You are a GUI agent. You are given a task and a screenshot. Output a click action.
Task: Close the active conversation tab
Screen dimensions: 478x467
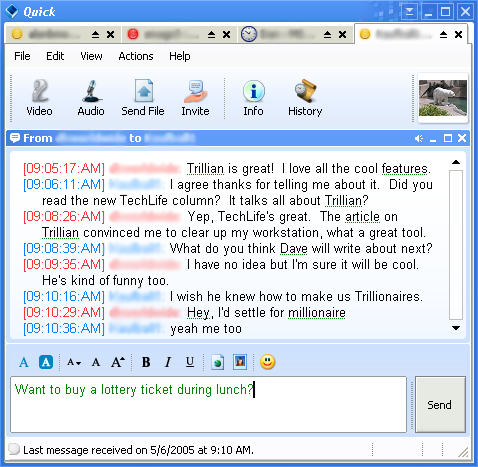tap(459, 34)
